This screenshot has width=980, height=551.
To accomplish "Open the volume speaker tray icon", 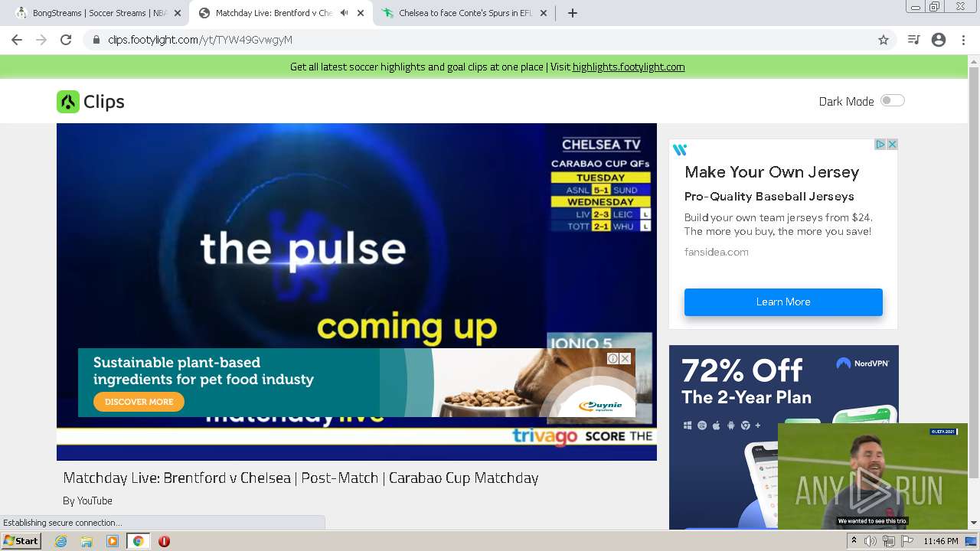I will coord(871,541).
